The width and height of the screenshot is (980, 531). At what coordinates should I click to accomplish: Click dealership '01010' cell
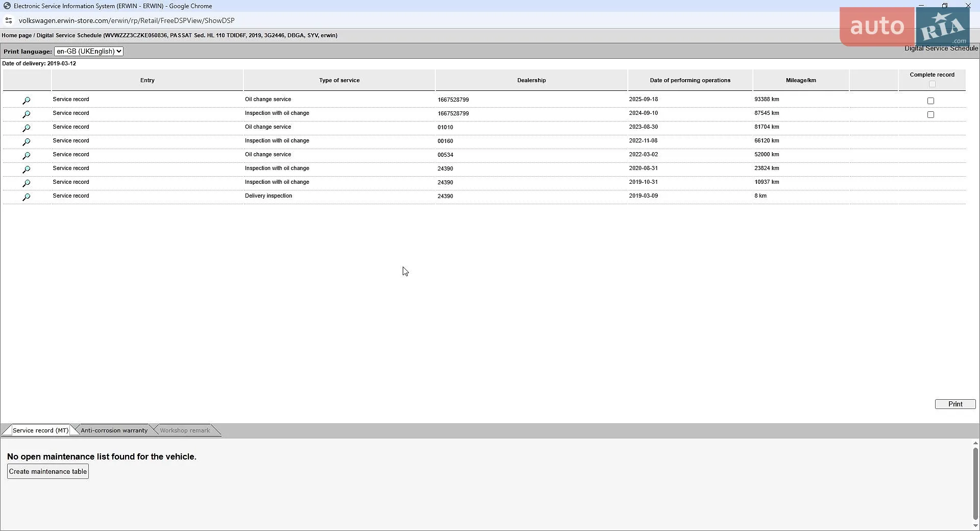pyautogui.click(x=445, y=127)
